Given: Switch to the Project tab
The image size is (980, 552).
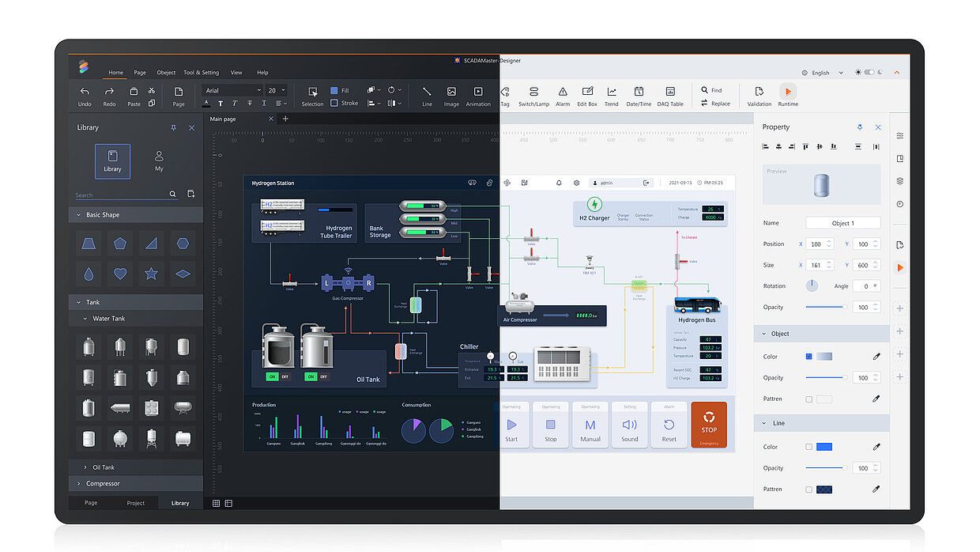Looking at the screenshot, I should pos(136,503).
